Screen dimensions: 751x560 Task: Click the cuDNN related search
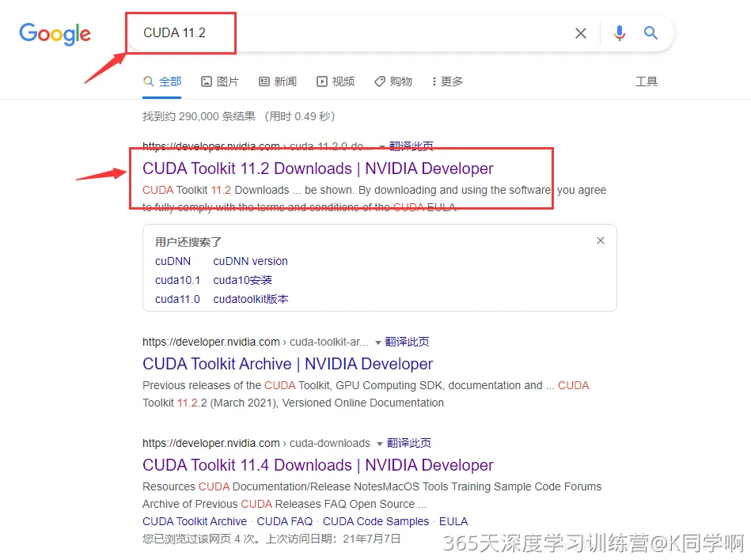coord(173,261)
